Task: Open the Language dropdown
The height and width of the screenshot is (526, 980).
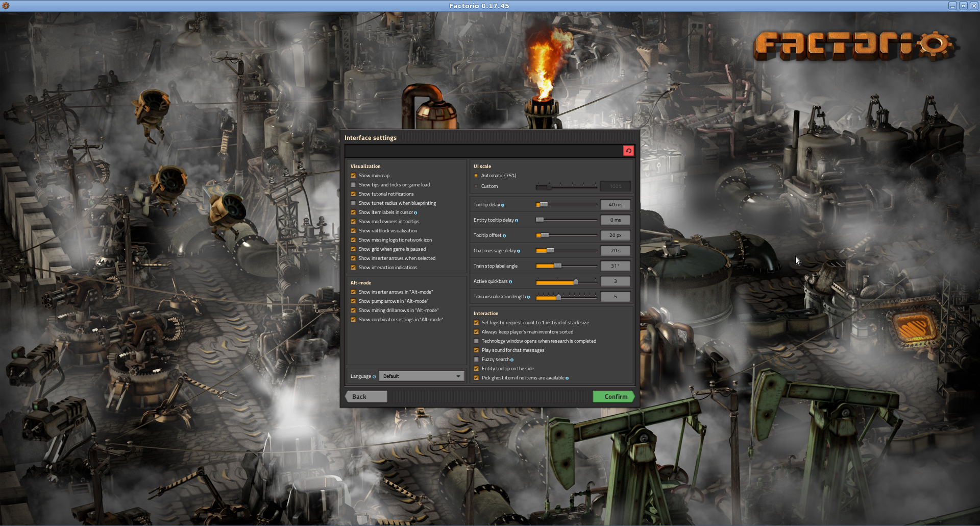Action: pyautogui.click(x=421, y=376)
